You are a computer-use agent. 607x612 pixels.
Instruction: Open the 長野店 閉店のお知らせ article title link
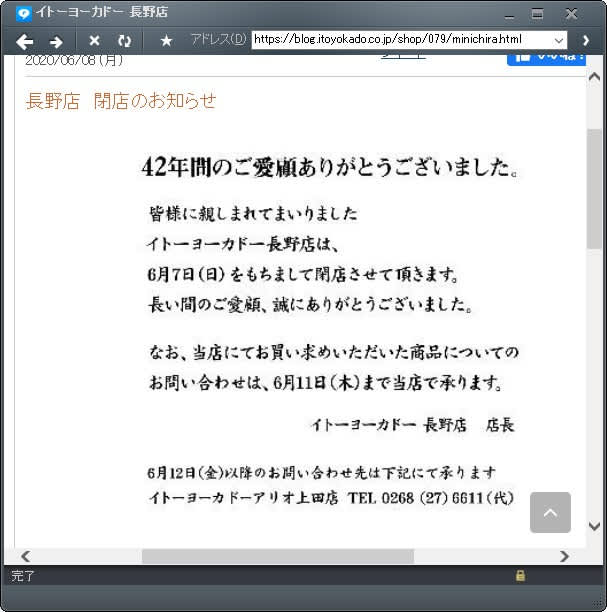121,100
